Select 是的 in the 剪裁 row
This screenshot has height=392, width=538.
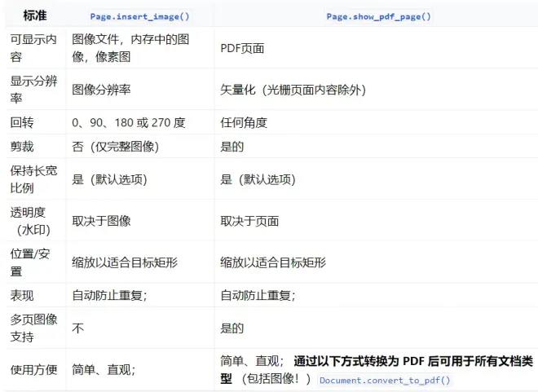232,147
